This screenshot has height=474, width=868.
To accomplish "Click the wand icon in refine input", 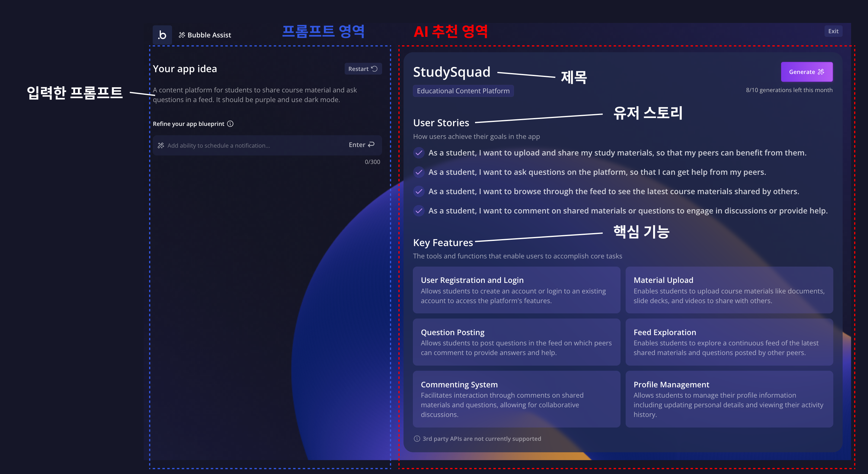I will coord(161,145).
